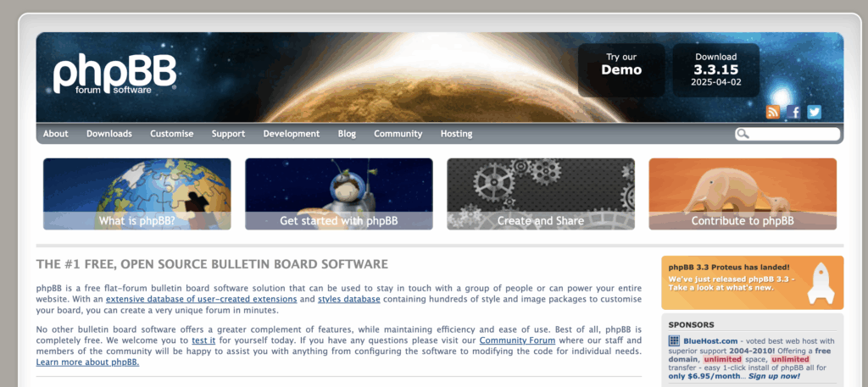Open the Get started with phpBB tile
The height and width of the screenshot is (387, 868).
tap(339, 194)
